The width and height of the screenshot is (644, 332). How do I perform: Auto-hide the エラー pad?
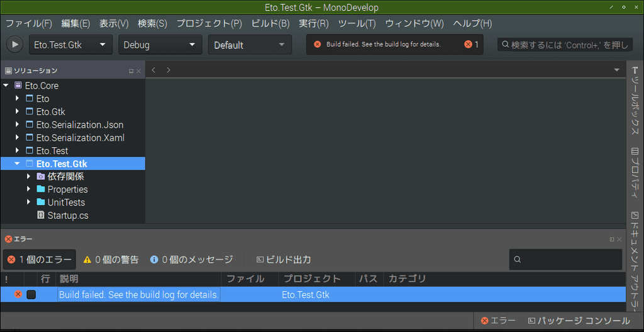click(612, 239)
